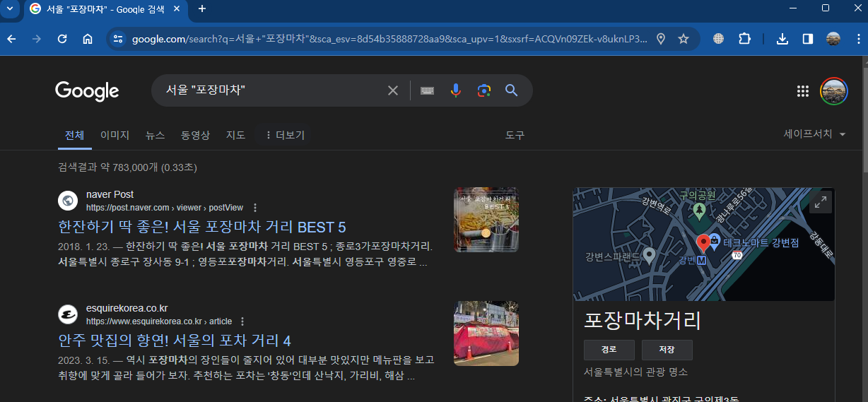
Task: Start voice search with microphone
Action: pyautogui.click(x=456, y=90)
